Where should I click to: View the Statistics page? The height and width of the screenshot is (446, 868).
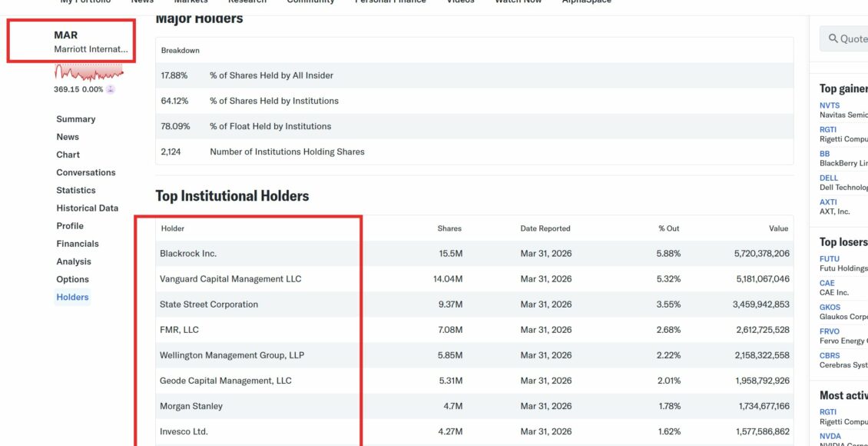tap(76, 190)
